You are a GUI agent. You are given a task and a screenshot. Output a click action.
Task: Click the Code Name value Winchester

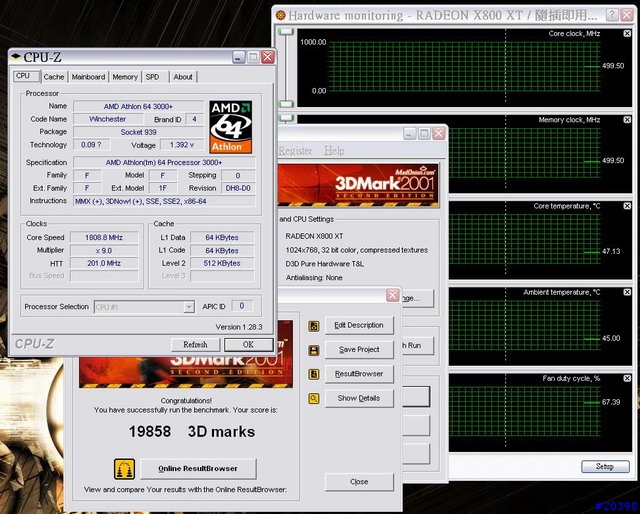[108, 119]
